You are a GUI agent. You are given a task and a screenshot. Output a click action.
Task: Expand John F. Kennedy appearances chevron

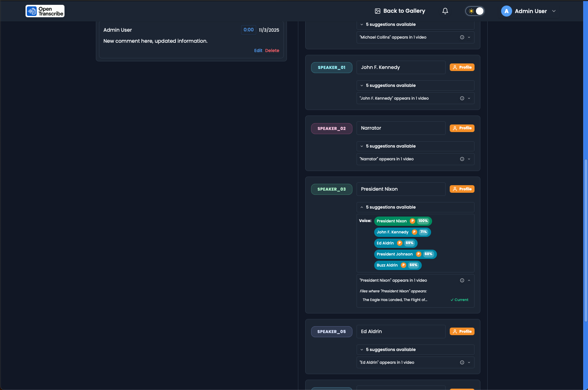click(x=469, y=98)
